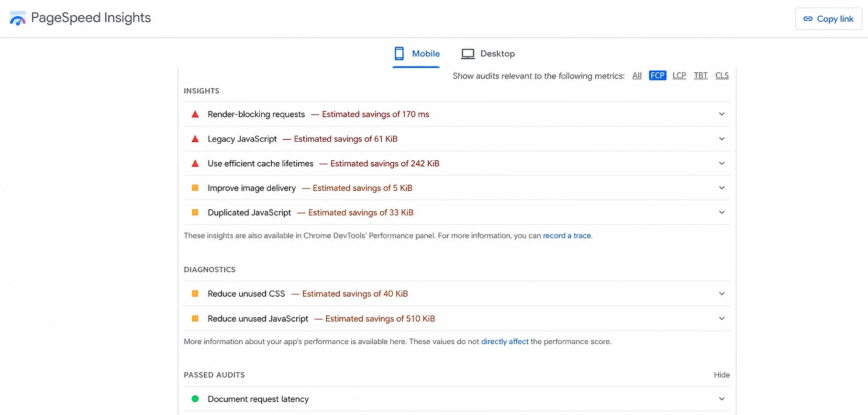Click orange square beside Reduce unused CSS

tap(195, 293)
